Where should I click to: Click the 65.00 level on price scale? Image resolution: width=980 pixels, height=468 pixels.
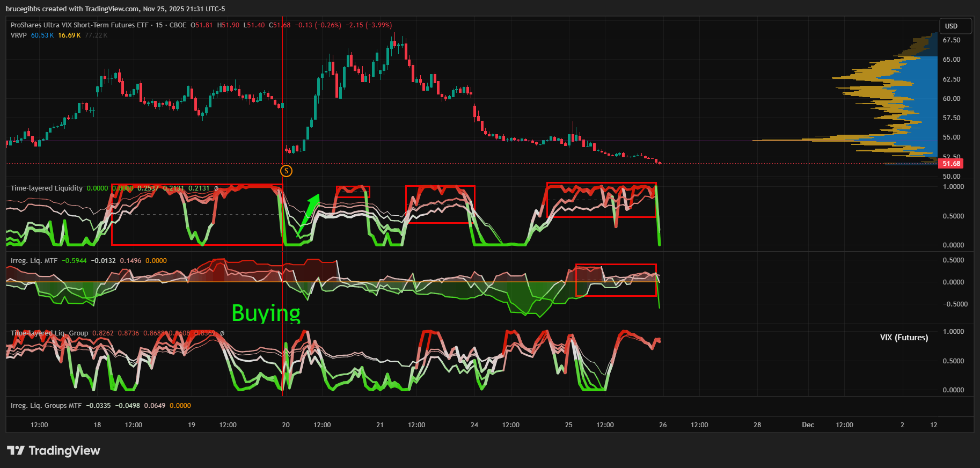pos(952,60)
